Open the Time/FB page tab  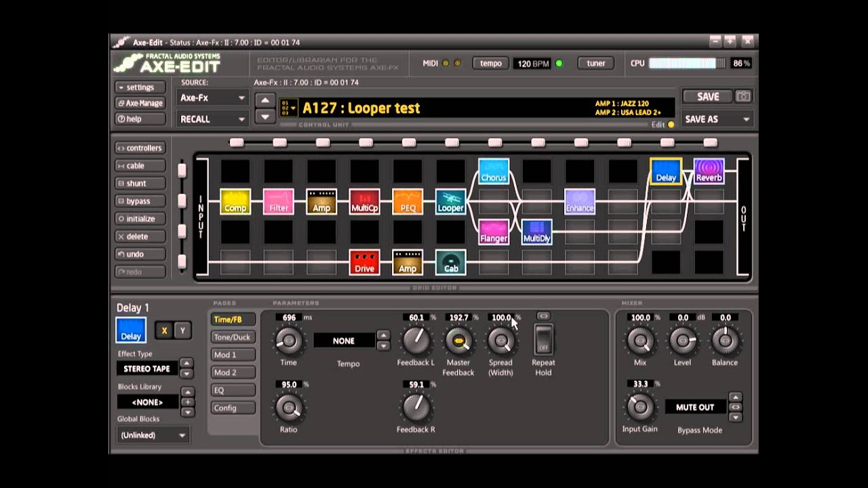(x=232, y=319)
